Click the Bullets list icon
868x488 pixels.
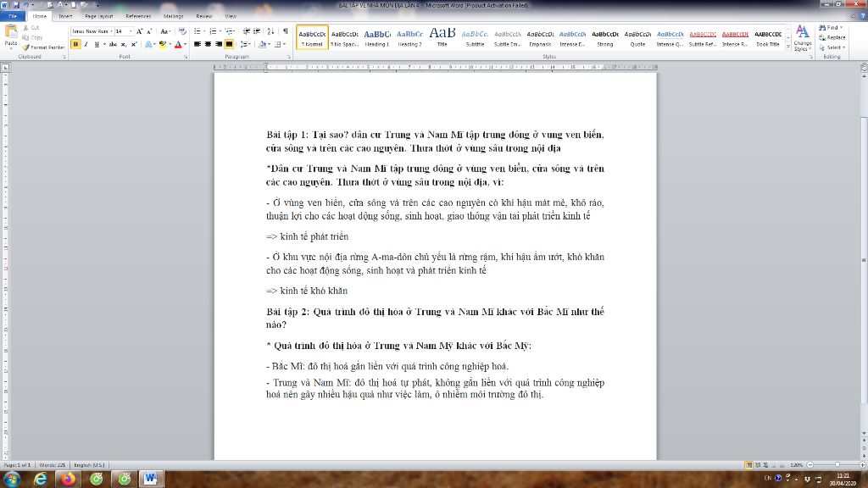click(197, 31)
